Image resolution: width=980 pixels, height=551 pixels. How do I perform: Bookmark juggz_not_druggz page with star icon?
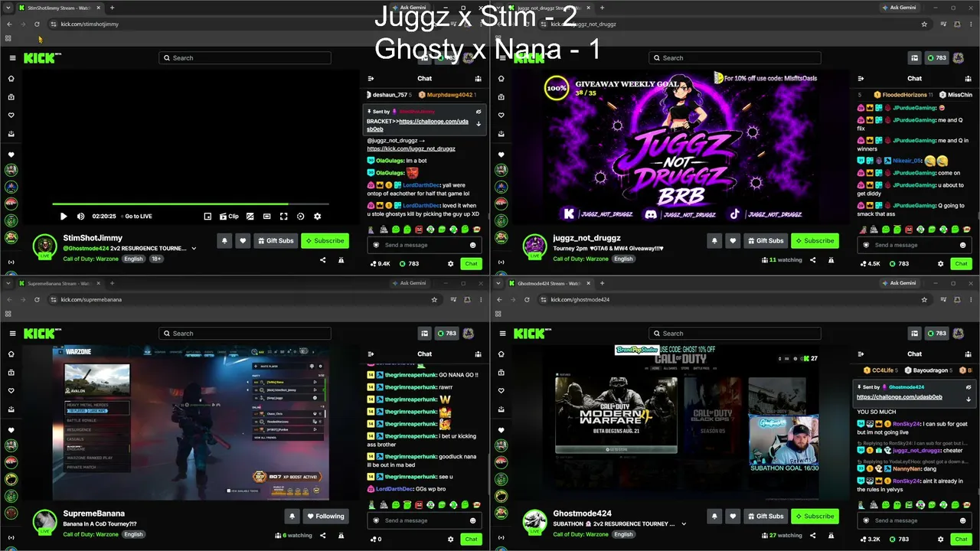pyautogui.click(x=924, y=24)
